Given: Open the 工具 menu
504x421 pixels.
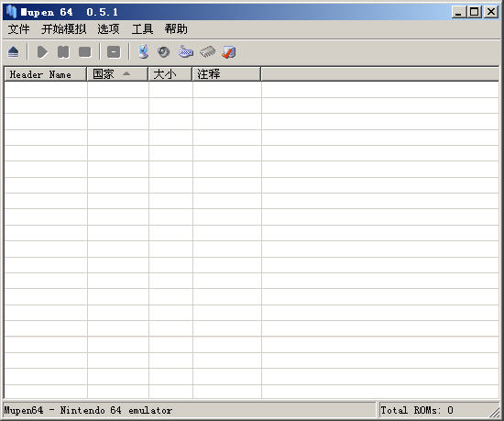Looking at the screenshot, I should click(142, 29).
